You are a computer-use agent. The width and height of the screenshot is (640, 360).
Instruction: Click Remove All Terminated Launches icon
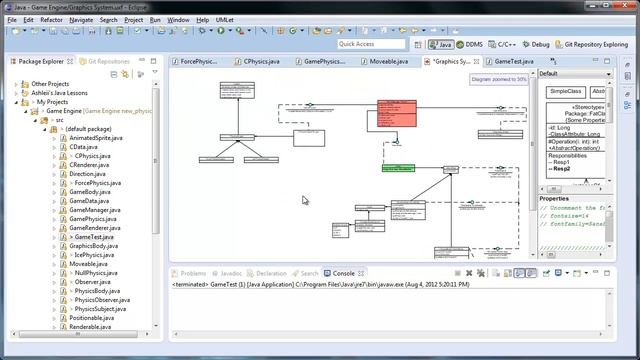pyautogui.click(x=481, y=273)
